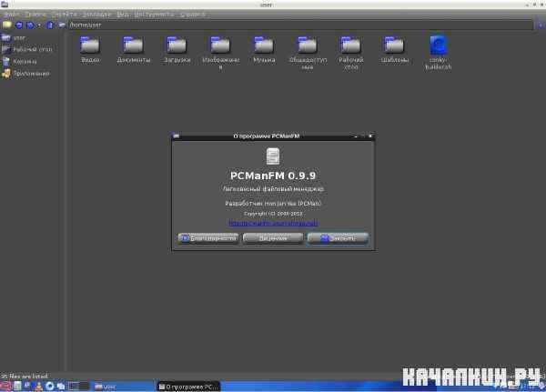Open the Перейти menu
The height and width of the screenshot is (392, 546).
pos(64,15)
